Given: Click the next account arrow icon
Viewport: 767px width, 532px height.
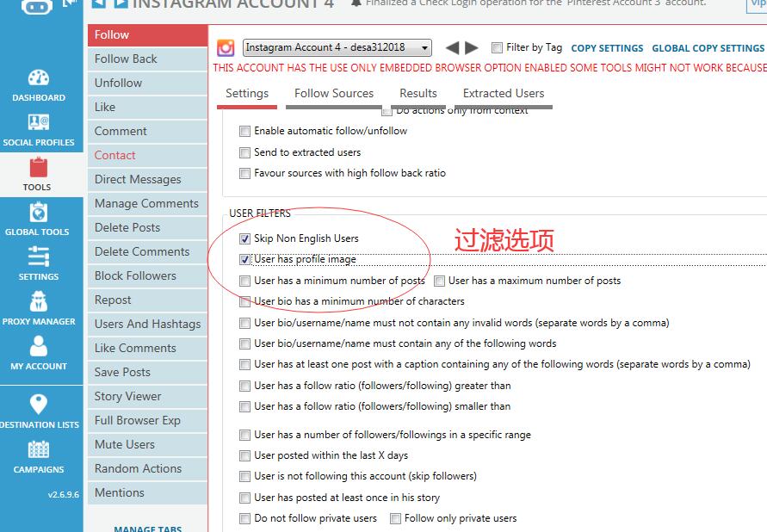Looking at the screenshot, I should 471,48.
